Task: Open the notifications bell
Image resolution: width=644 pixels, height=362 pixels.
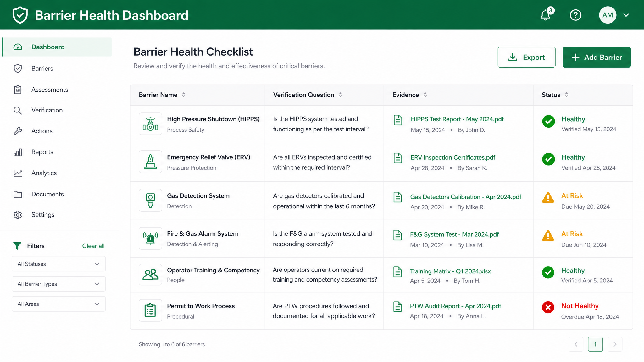Action: tap(546, 15)
